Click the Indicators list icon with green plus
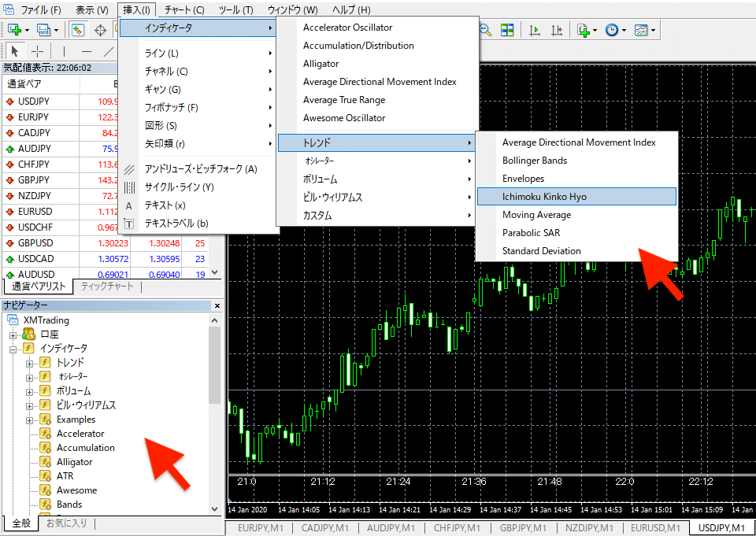Screen dimensions: 756x536 pos(584,30)
